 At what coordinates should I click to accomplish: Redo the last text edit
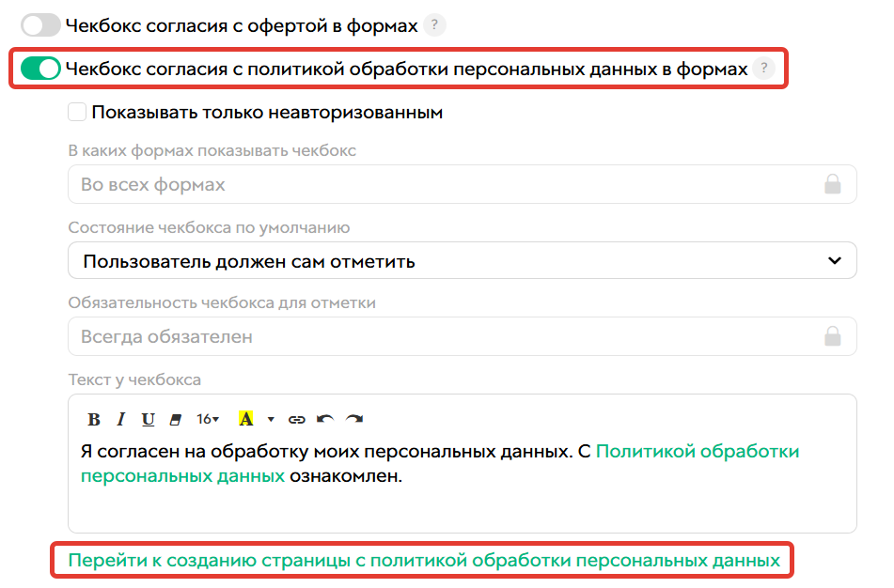pos(354,419)
